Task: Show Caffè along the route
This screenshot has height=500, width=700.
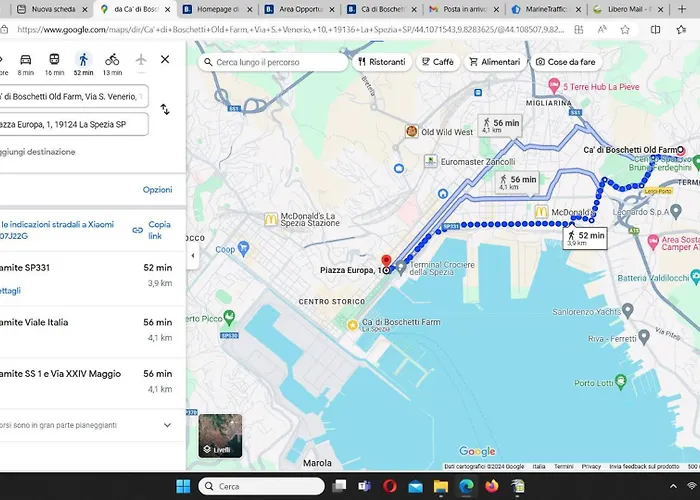Action: pos(437,62)
